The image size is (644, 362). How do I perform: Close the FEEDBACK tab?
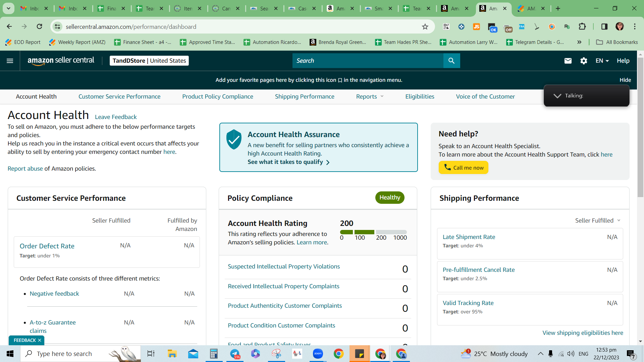[40, 340]
